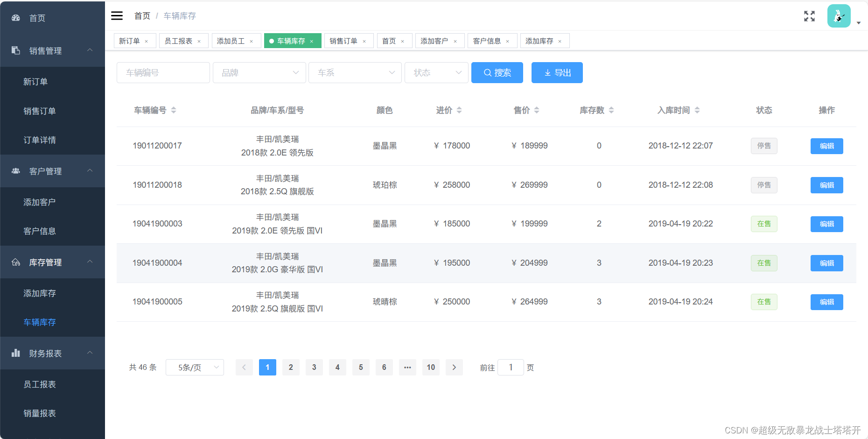Screen dimensions: 868x439
Task: Open the 品牌 dropdown
Action: point(259,72)
